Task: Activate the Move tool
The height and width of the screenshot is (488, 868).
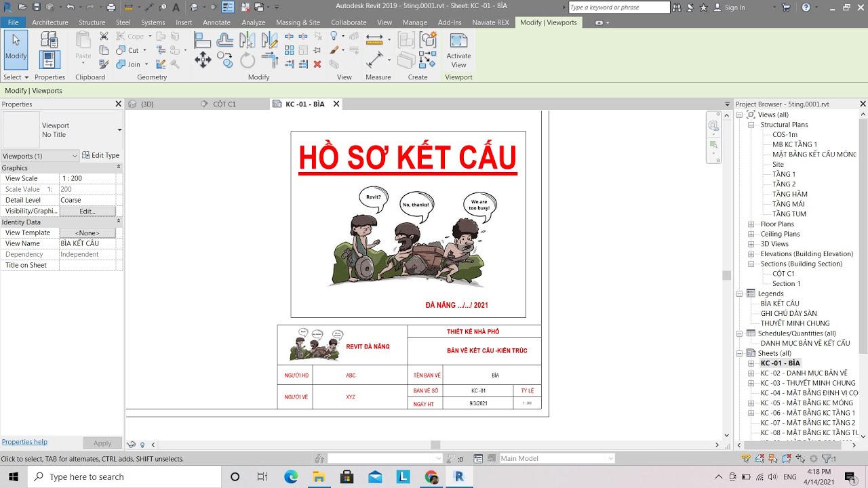Action: 203,60
